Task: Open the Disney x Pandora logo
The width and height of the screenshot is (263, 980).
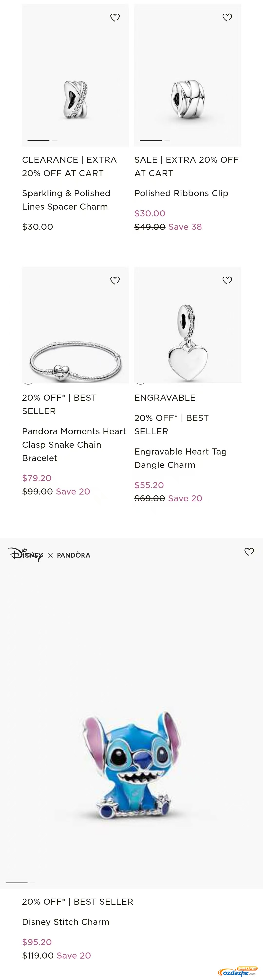Action: (x=49, y=555)
